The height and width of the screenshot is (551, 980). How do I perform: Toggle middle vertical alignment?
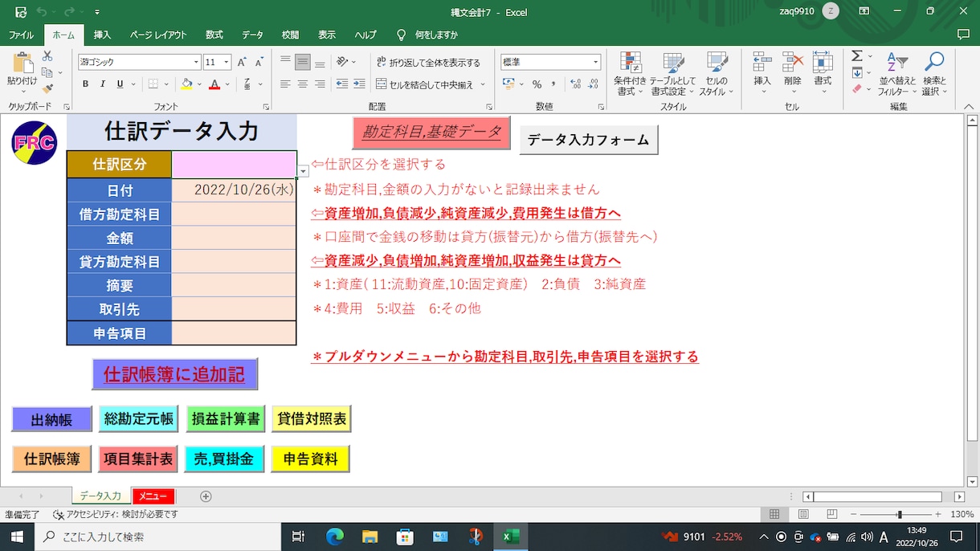click(302, 62)
